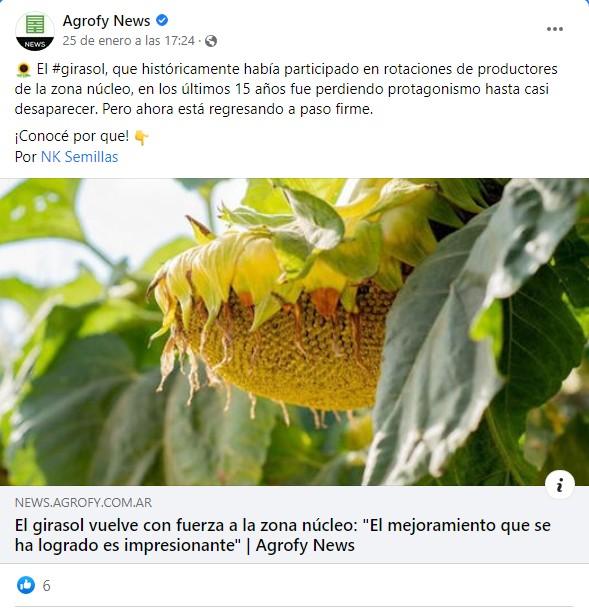The height and width of the screenshot is (611, 589).
Task: Click the blue verified badge
Action: (162, 20)
